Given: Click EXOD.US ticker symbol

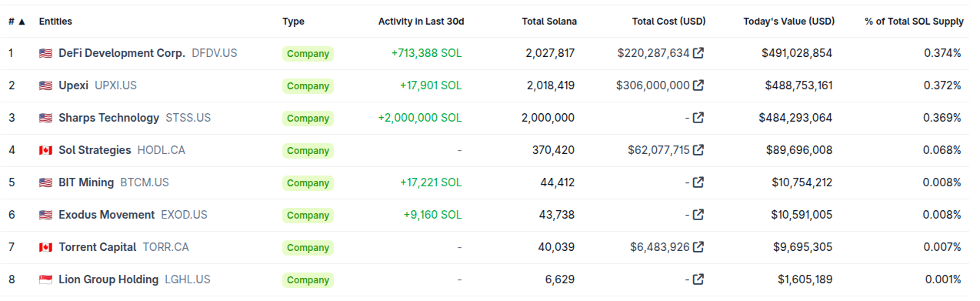Looking at the screenshot, I should pos(184,215).
